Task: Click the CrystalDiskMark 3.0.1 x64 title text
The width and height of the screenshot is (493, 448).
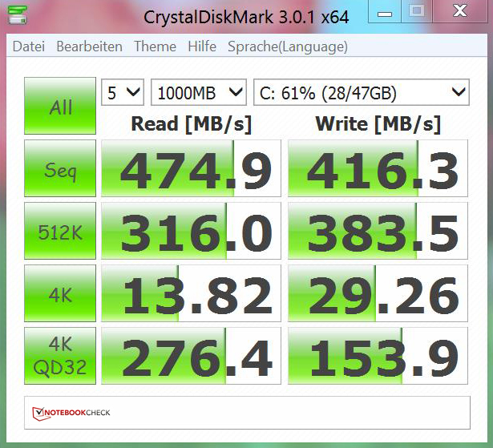Action: (x=246, y=17)
